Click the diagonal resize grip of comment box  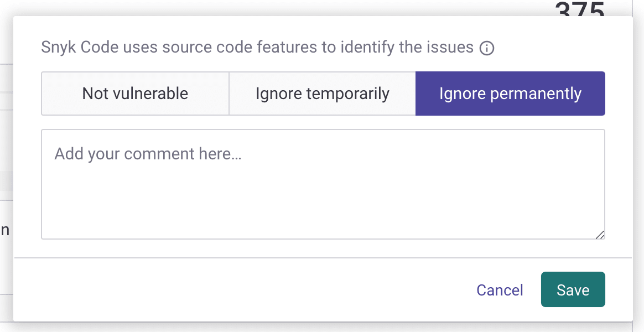[600, 235]
